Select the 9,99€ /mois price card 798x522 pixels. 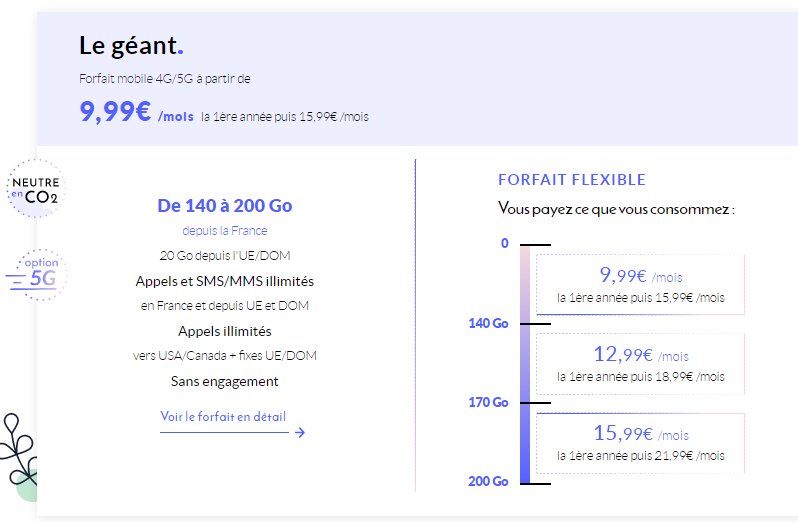pos(640,284)
